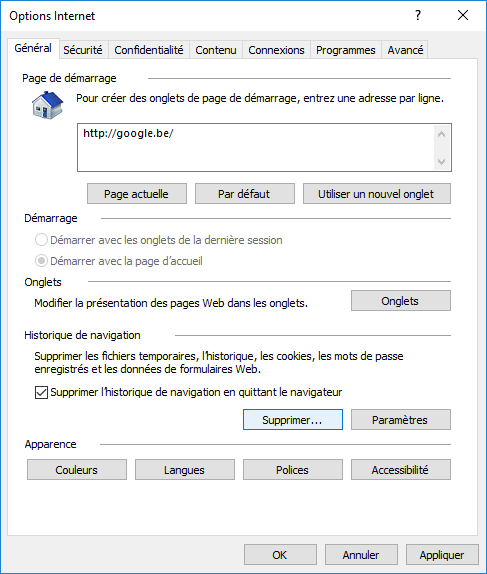The image size is (487, 574).
Task: Open the Langues settings
Action: (x=185, y=470)
